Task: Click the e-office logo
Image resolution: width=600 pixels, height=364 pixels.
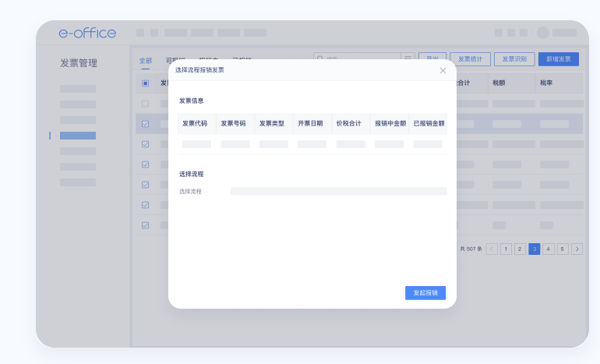Action: 87,33
